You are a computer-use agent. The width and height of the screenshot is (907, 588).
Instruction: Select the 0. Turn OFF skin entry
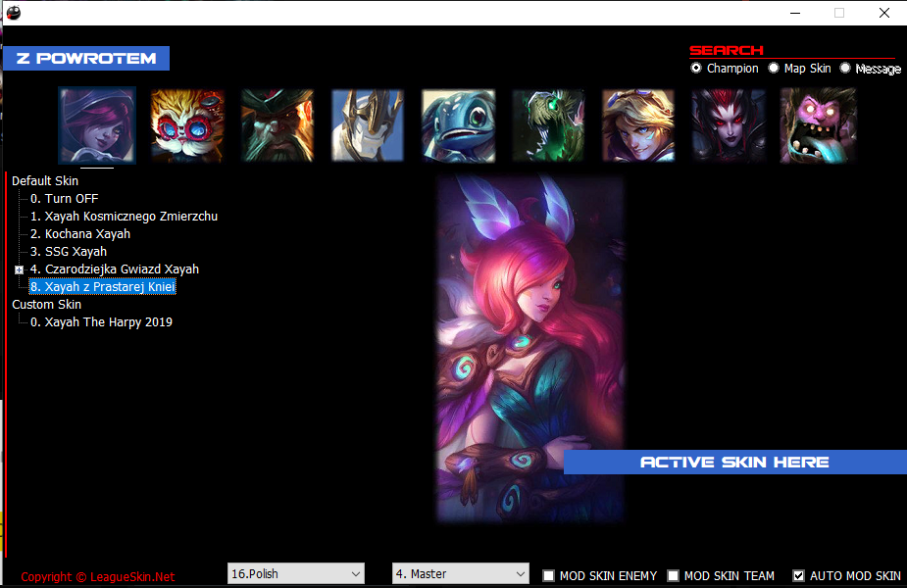(64, 198)
